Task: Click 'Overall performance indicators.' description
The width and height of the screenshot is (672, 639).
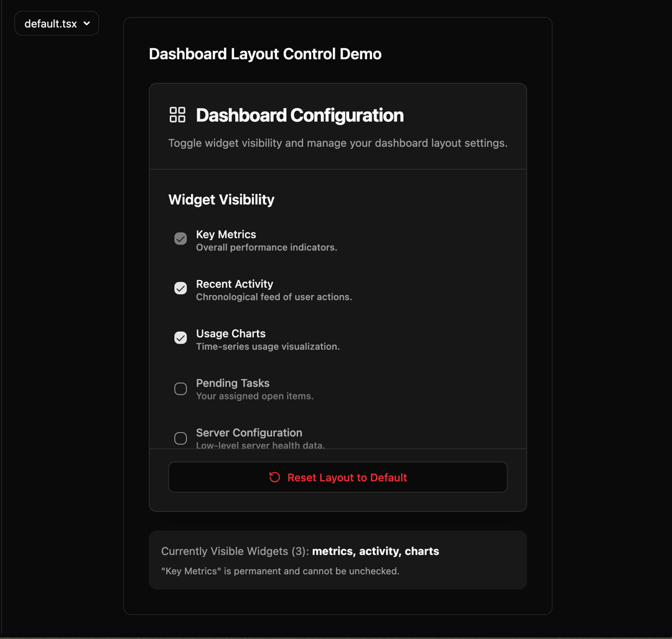Action: point(266,247)
